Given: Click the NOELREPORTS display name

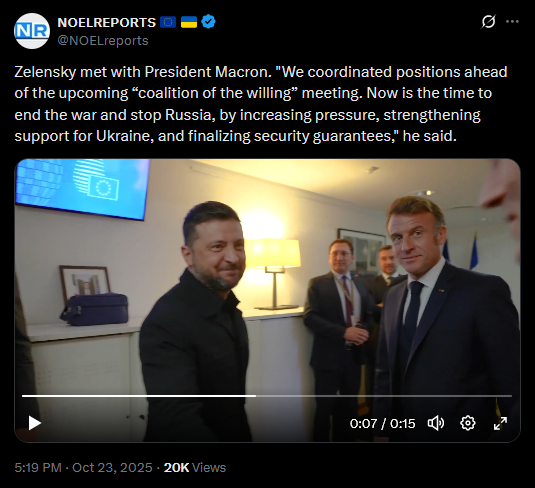Looking at the screenshot, I should click(x=106, y=23).
